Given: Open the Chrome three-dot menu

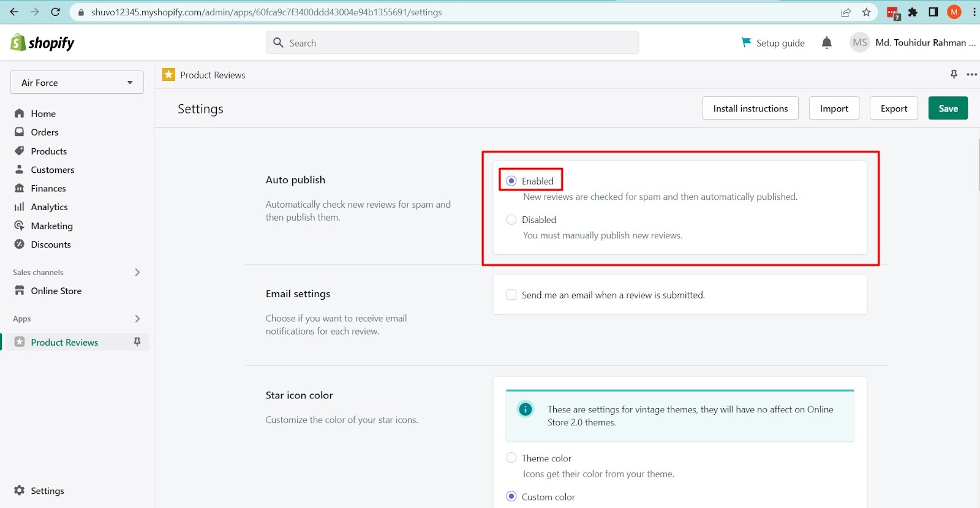Looking at the screenshot, I should point(974,12).
